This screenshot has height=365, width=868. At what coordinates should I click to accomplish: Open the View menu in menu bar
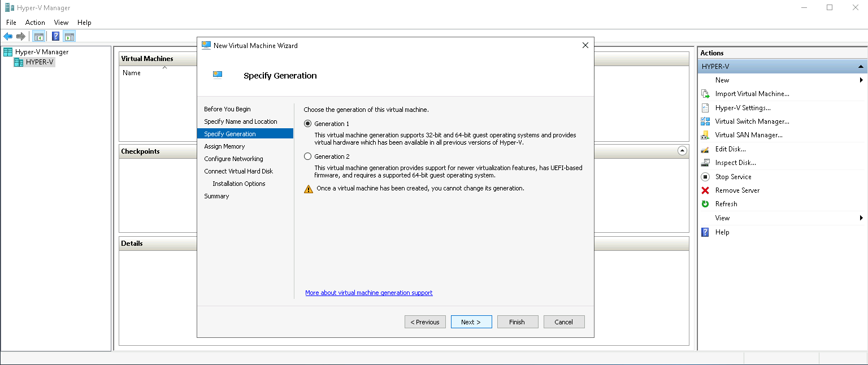(x=61, y=23)
